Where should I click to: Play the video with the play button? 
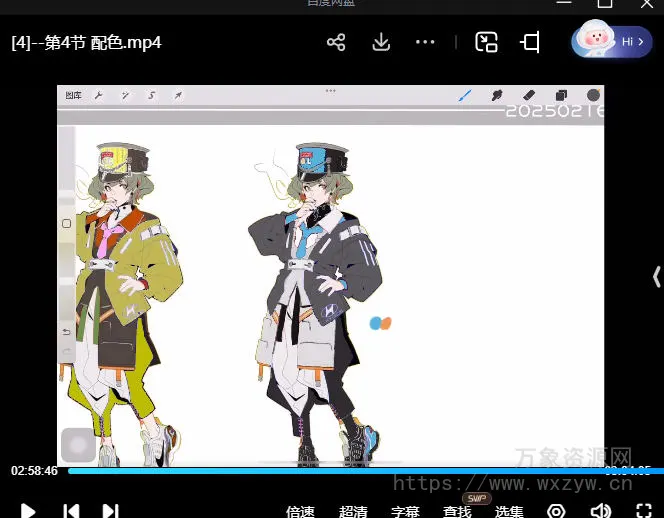[28, 511]
